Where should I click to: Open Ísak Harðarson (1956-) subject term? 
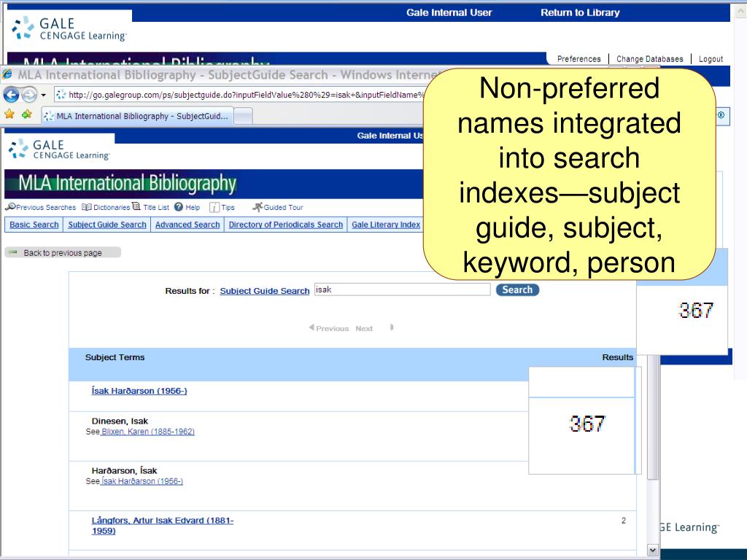[139, 391]
